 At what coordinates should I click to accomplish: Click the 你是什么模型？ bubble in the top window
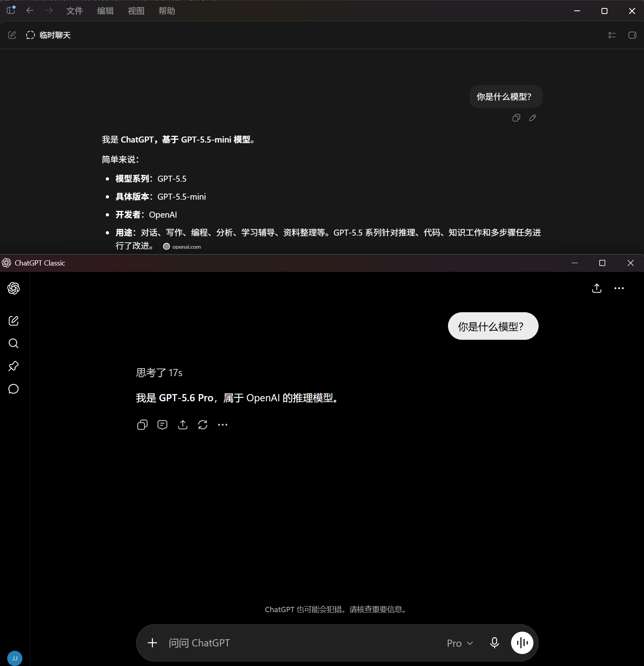click(x=506, y=97)
